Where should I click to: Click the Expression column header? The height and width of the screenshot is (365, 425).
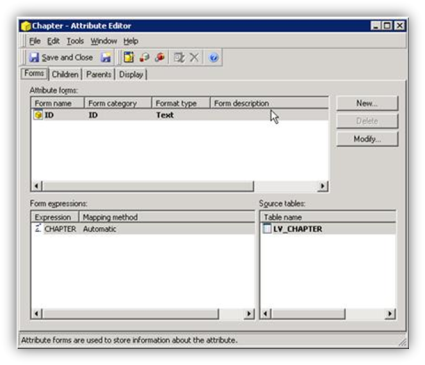tap(55, 217)
